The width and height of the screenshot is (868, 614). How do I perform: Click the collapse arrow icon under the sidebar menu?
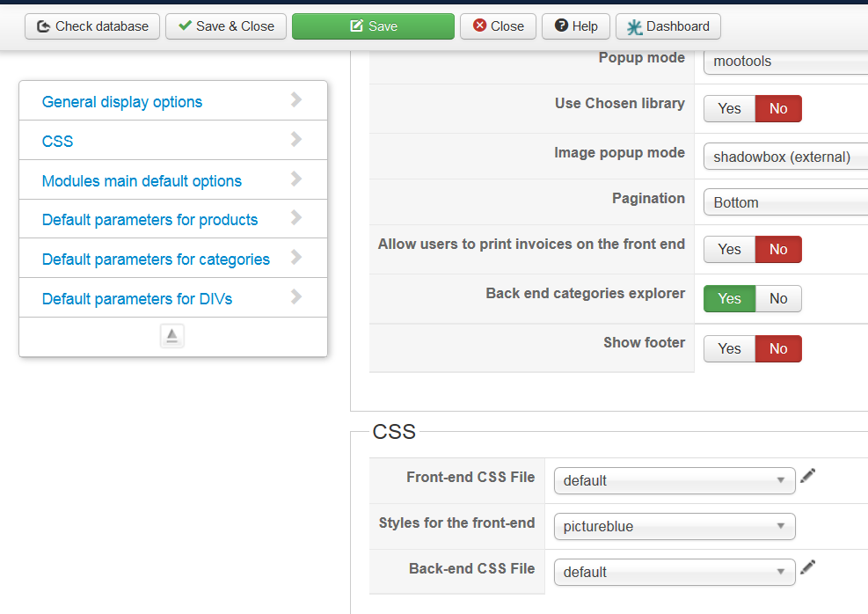click(172, 336)
